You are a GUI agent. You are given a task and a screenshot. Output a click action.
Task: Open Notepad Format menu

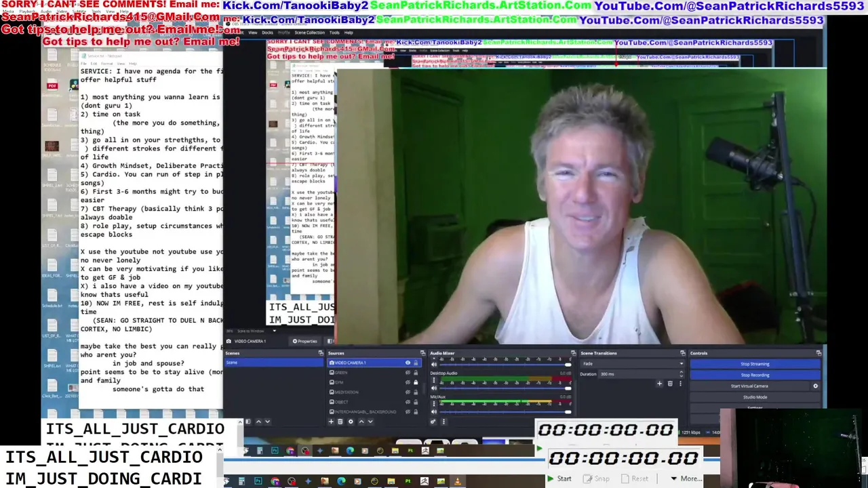(x=107, y=63)
